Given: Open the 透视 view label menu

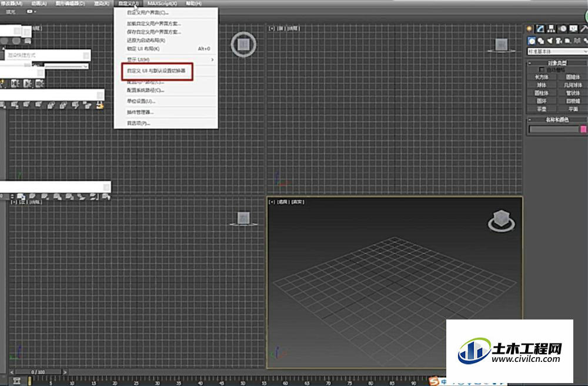Looking at the screenshot, I should tap(282, 202).
